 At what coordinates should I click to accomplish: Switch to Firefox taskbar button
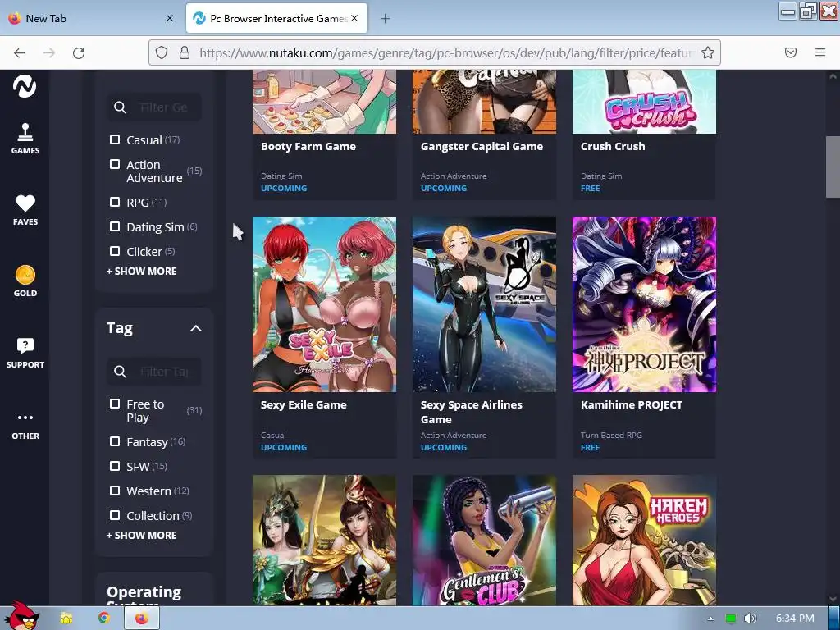(141, 619)
